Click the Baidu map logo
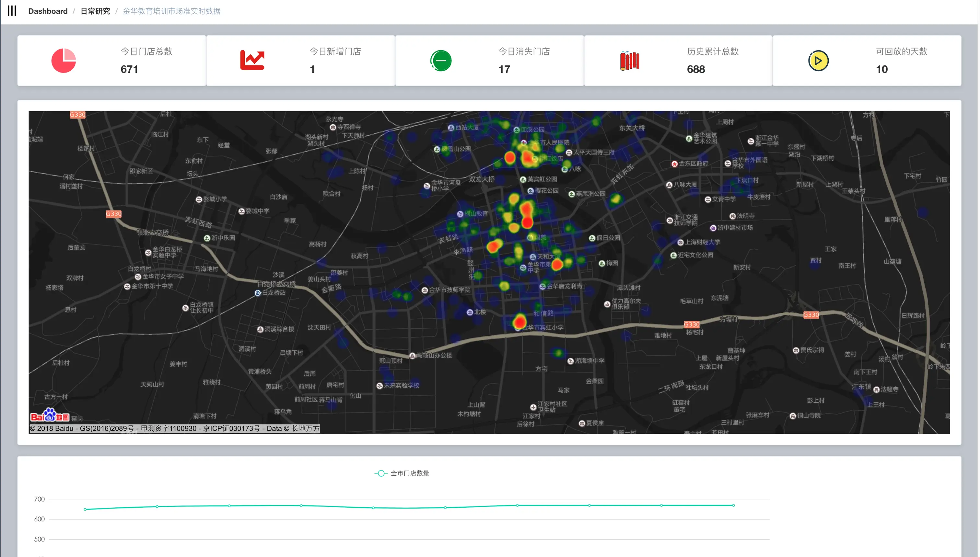The width and height of the screenshot is (980, 557). coord(50,415)
